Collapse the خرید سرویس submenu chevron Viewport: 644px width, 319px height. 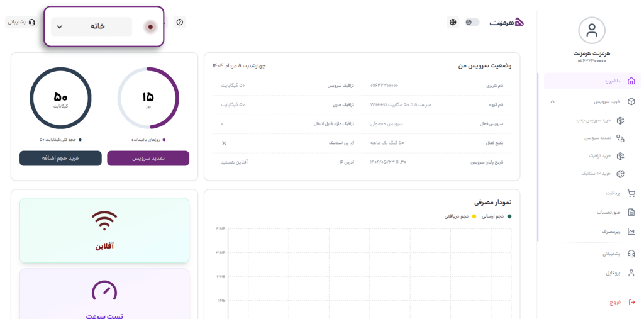tap(552, 101)
